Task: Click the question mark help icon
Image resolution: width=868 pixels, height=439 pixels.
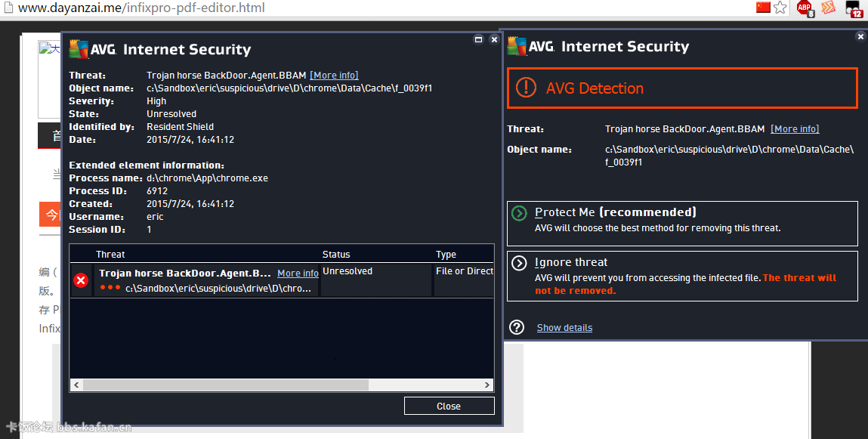Action: [517, 327]
